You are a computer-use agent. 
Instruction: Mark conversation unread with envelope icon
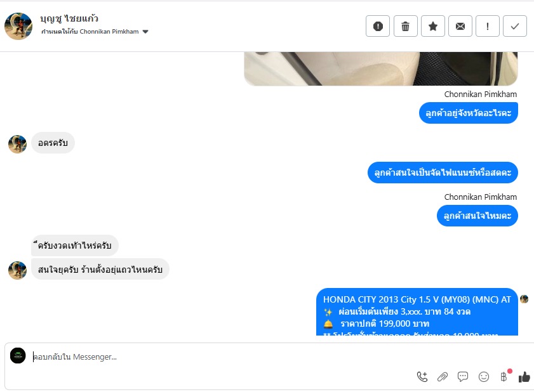(460, 26)
